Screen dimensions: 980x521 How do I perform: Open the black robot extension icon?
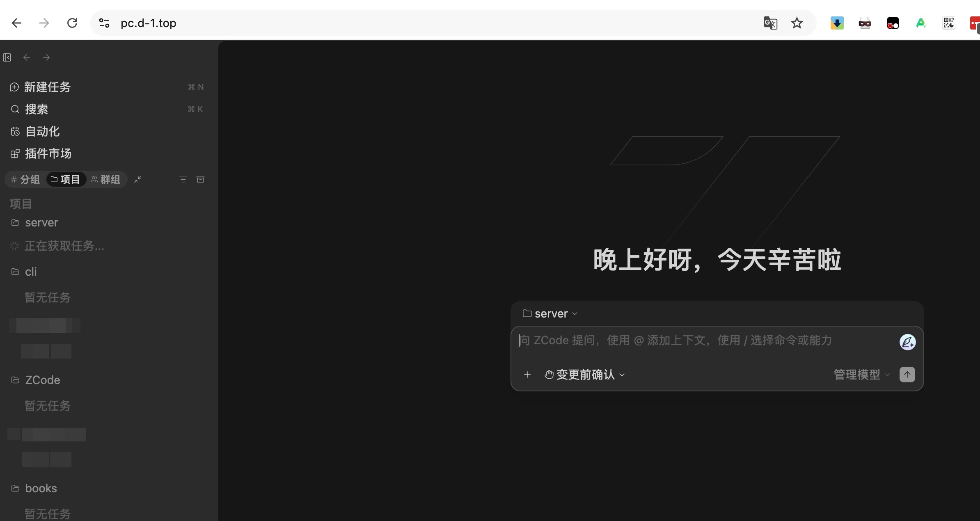(893, 23)
